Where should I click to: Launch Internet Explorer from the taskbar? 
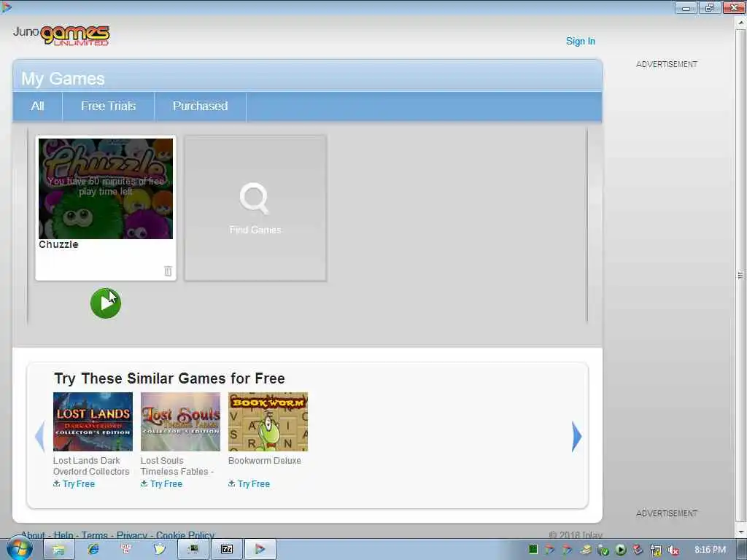pyautogui.click(x=93, y=550)
